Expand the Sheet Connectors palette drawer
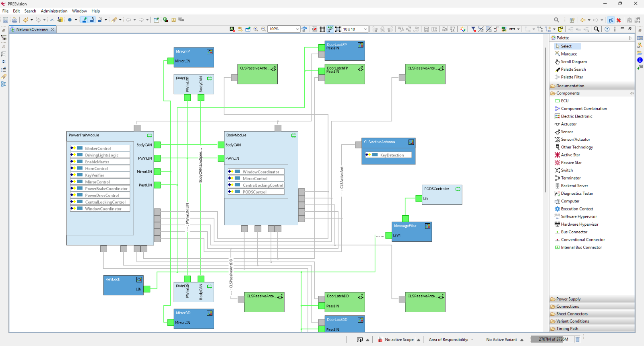 [592, 314]
